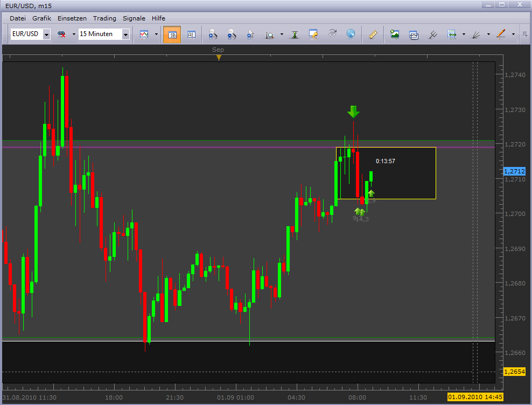Open the Einsetzen menu
This screenshot has width=532, height=405.
pyautogui.click(x=72, y=18)
